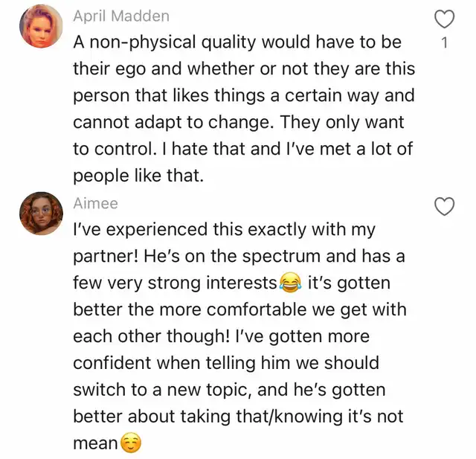Click the username Aimee
Image resolution: width=476 pixels, height=459 pixels.
coord(95,203)
